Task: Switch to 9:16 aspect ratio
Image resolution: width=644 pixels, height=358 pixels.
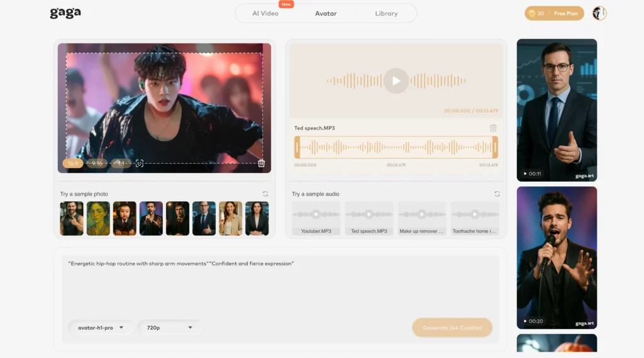Action: tap(97, 164)
